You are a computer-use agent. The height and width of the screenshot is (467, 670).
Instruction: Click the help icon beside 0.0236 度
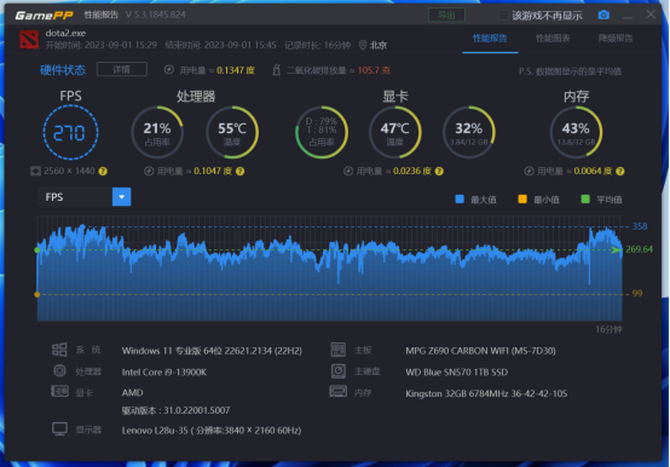439,171
